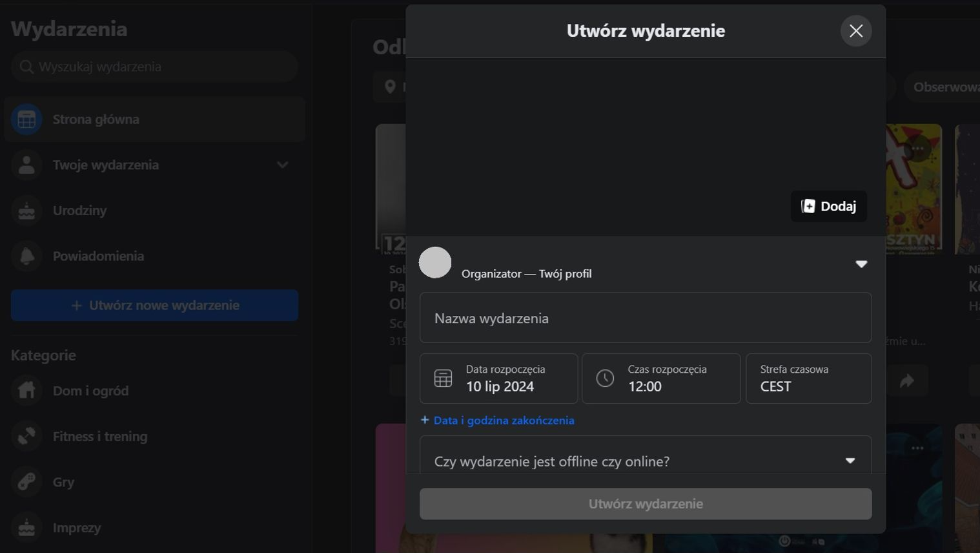Image resolution: width=980 pixels, height=553 pixels.
Task: Focus the Nazwa wydarzenia input field
Action: pos(646,318)
